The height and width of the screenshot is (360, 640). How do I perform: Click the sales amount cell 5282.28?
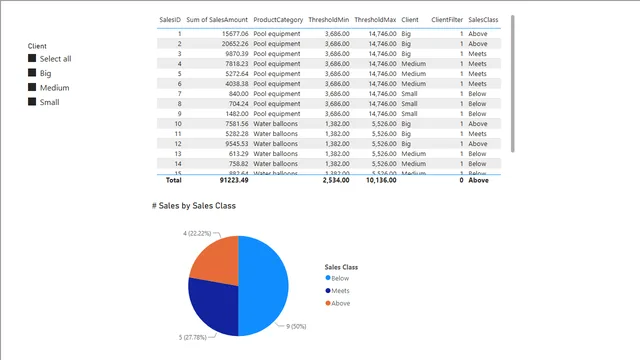(x=236, y=133)
